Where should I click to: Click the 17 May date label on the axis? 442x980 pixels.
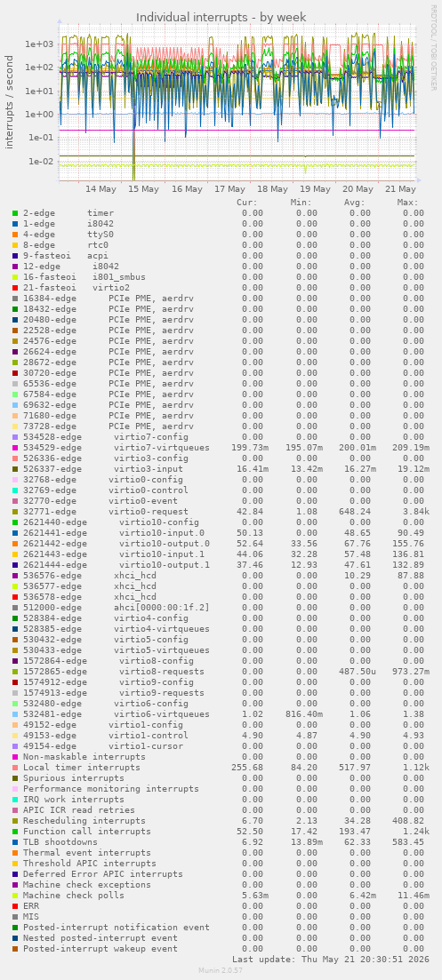click(229, 188)
